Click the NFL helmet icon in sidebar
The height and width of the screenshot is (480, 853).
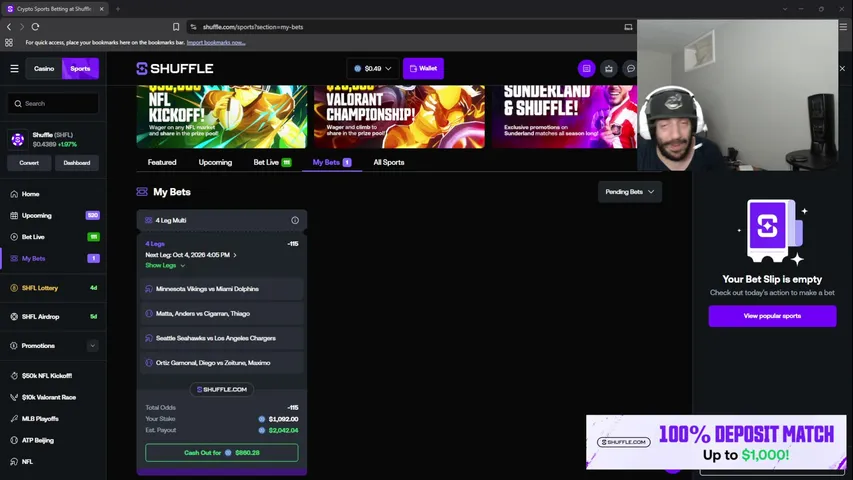14,461
